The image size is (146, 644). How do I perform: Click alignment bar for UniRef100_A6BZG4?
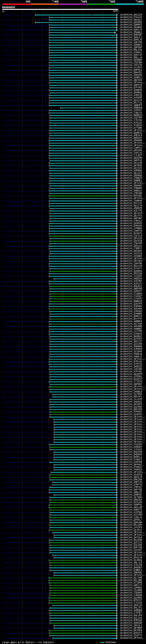[86, 279]
